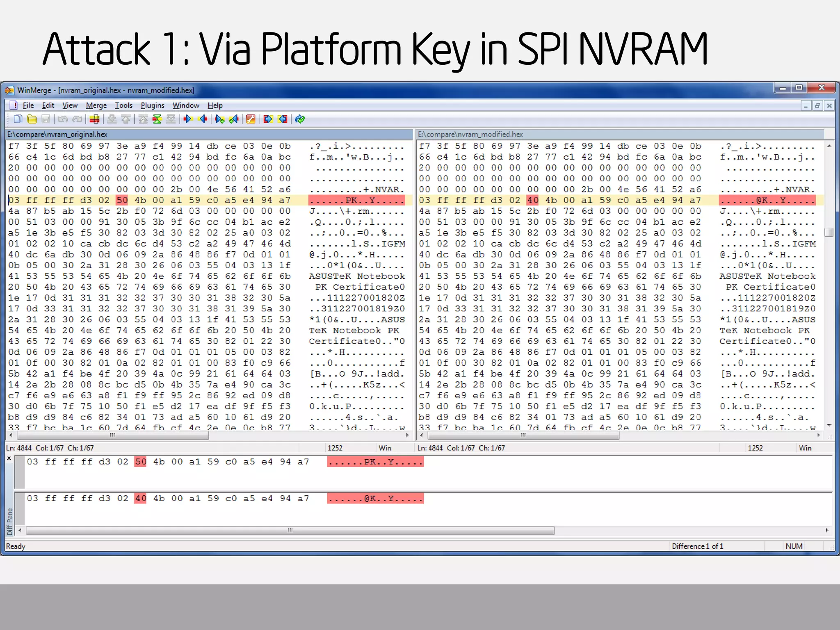This screenshot has height=630, width=840.
Task: Jump to current difference icon
Action: point(157,119)
